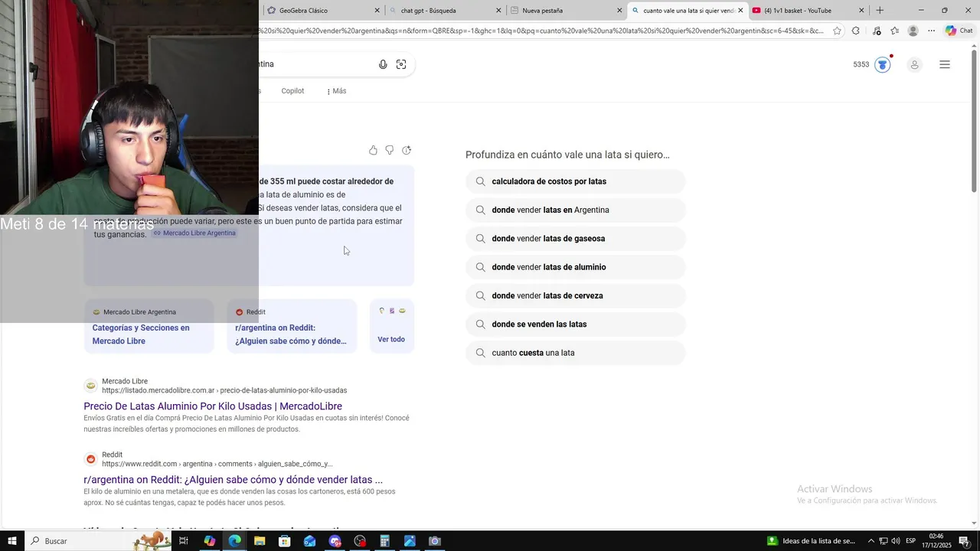Screen dimensions: 980x551
Task: Open a new browser tab
Action: coord(880,10)
